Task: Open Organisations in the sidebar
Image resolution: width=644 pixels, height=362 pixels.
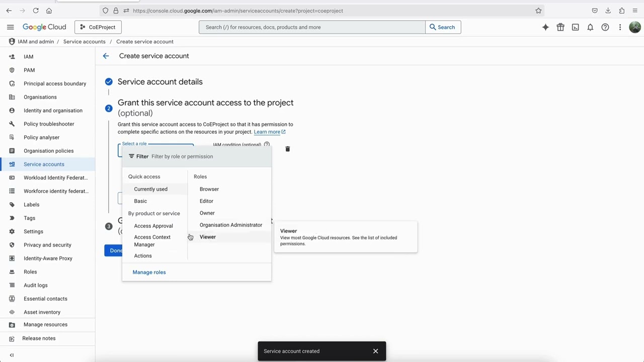Action: point(47,97)
